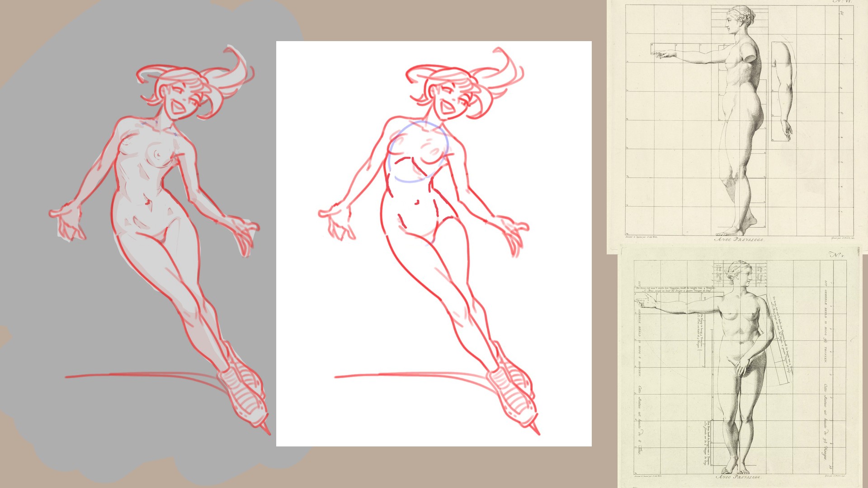Click the pointing hand of the front-view statue
Image resolution: width=868 pixels, height=488 pixels.
[x=644, y=303]
